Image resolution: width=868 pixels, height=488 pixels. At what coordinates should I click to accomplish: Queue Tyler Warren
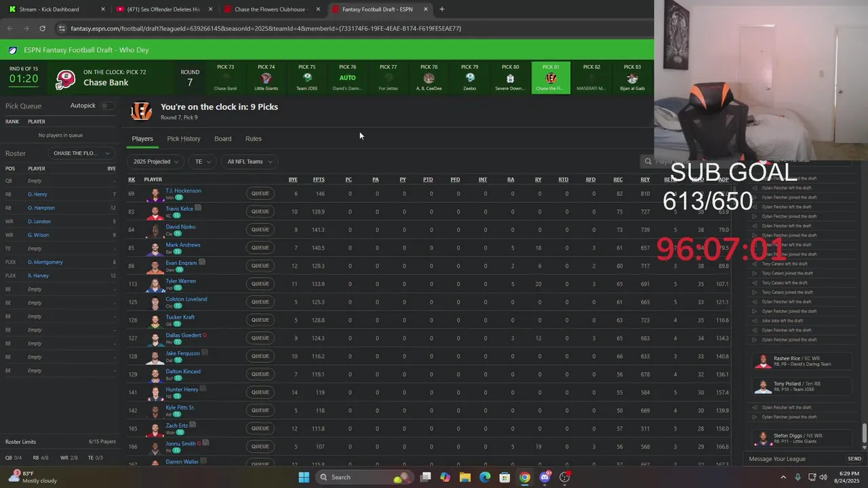(260, 284)
